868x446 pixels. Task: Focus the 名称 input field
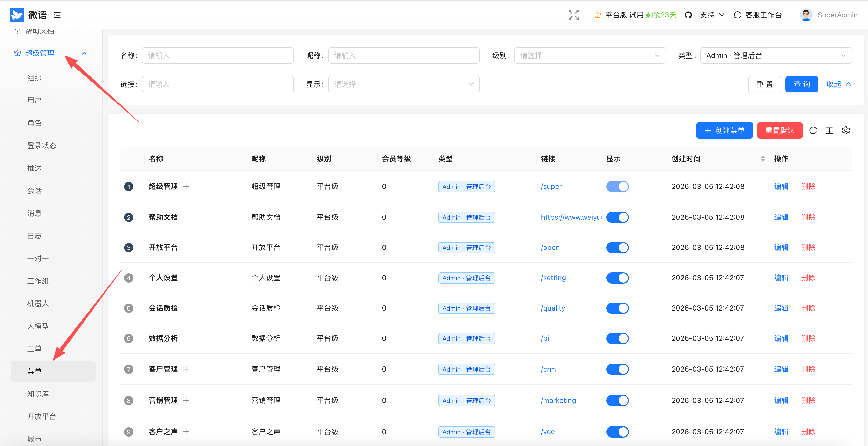(x=218, y=56)
